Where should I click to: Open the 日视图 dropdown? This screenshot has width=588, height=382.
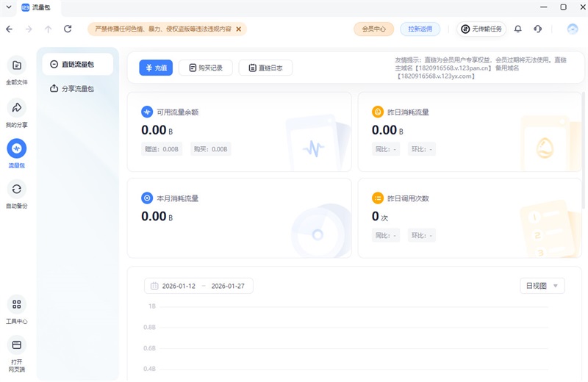542,286
